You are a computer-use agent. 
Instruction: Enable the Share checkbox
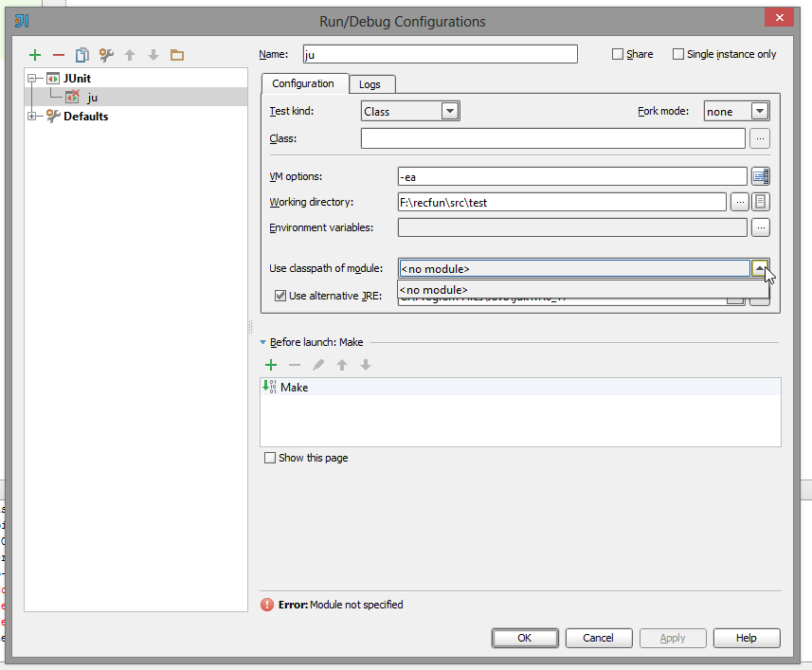617,54
